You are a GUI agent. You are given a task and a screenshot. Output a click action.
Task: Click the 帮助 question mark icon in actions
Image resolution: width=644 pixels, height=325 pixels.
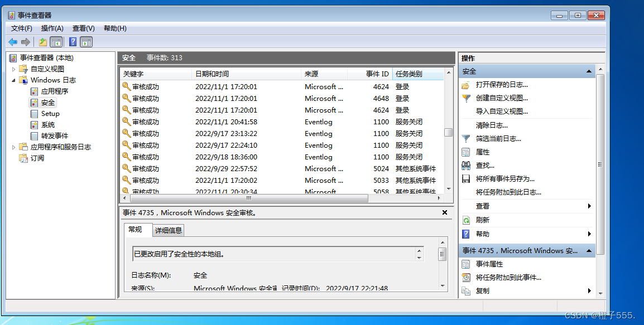466,234
